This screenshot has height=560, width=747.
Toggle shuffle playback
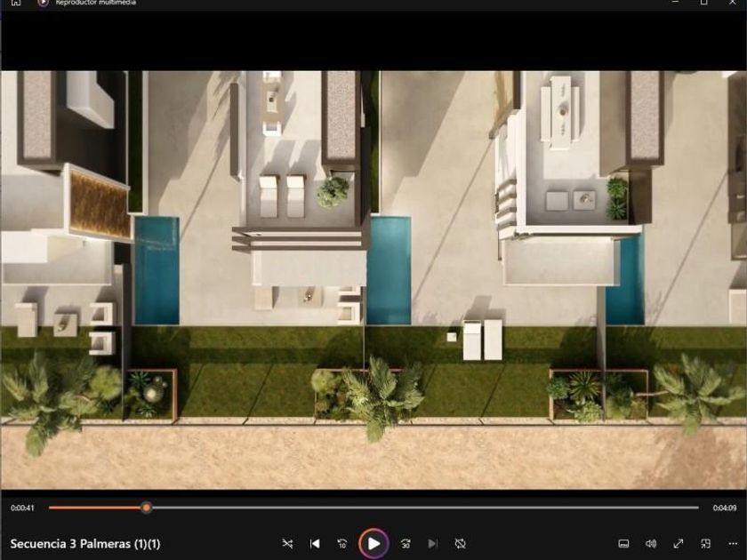[x=287, y=543]
